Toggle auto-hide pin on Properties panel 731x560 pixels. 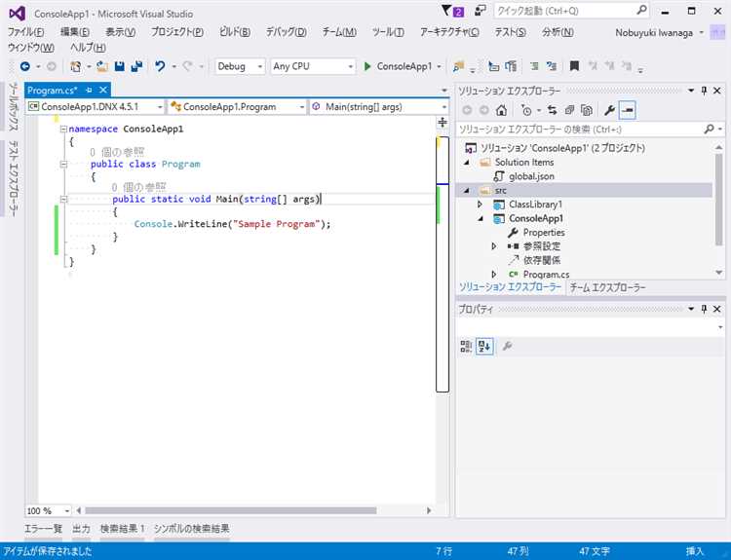(x=704, y=309)
